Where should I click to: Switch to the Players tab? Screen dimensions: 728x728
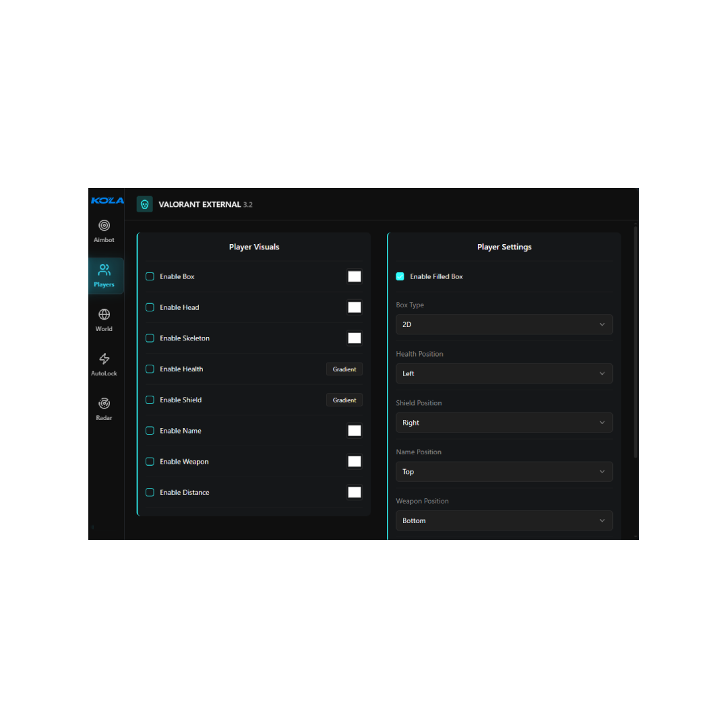(x=104, y=276)
